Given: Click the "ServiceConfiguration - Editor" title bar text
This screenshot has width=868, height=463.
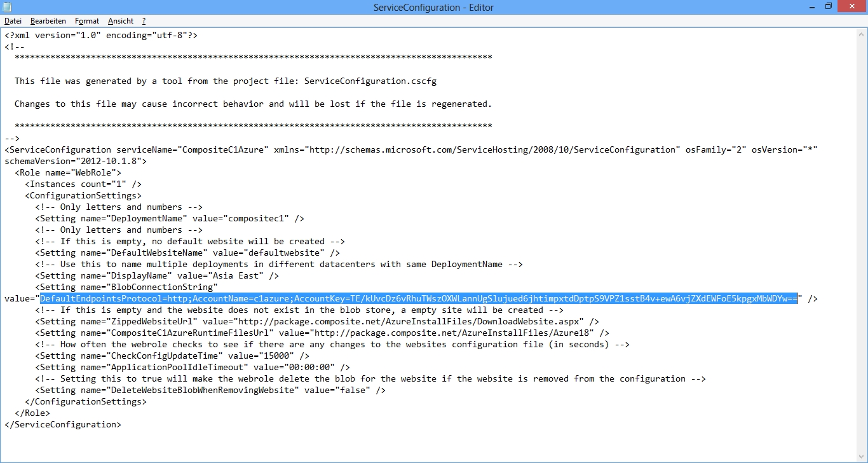Looking at the screenshot, I should tap(433, 8).
